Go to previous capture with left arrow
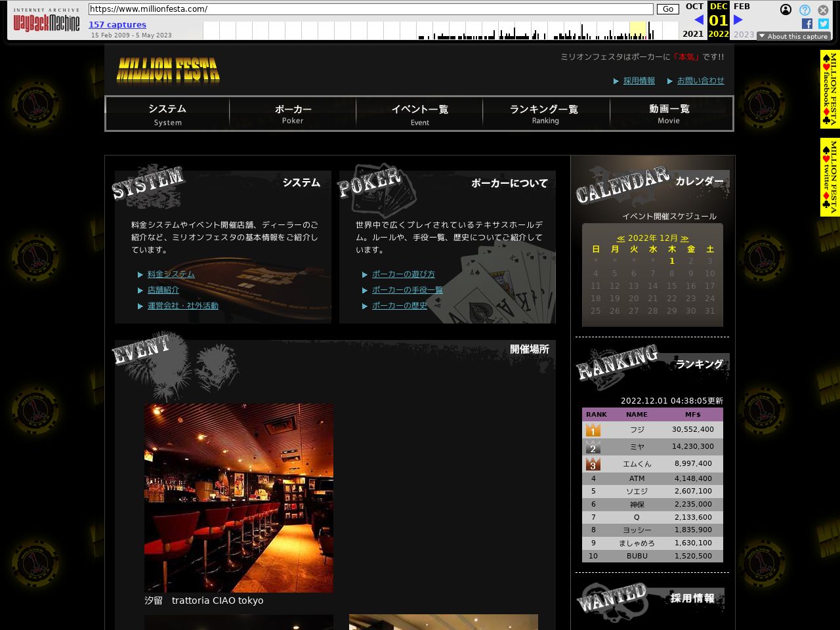This screenshot has width=840, height=630. click(x=698, y=20)
